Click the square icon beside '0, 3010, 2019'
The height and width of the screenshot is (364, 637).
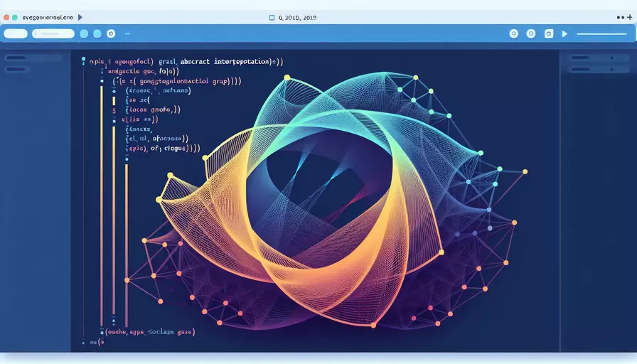click(x=272, y=18)
